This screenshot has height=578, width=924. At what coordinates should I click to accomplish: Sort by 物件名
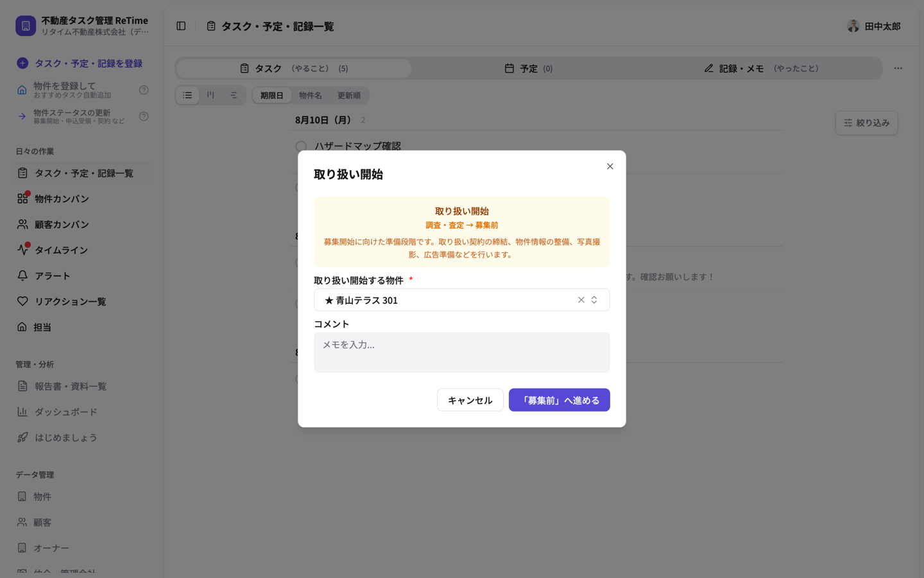coord(311,95)
